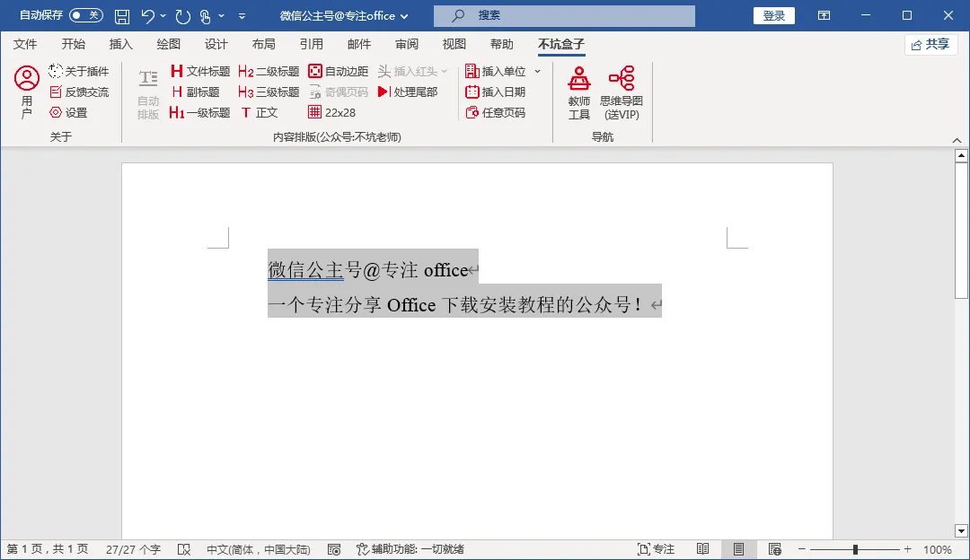
Task: Open customize quick access toolbar dropdown
Action: 242,16
